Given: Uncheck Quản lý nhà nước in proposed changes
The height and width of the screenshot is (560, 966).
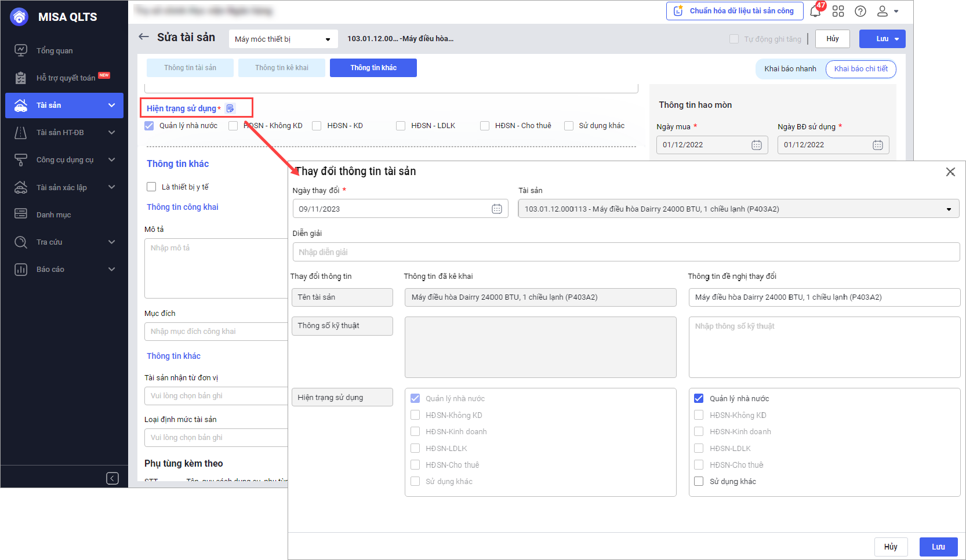Looking at the screenshot, I should tap(699, 398).
